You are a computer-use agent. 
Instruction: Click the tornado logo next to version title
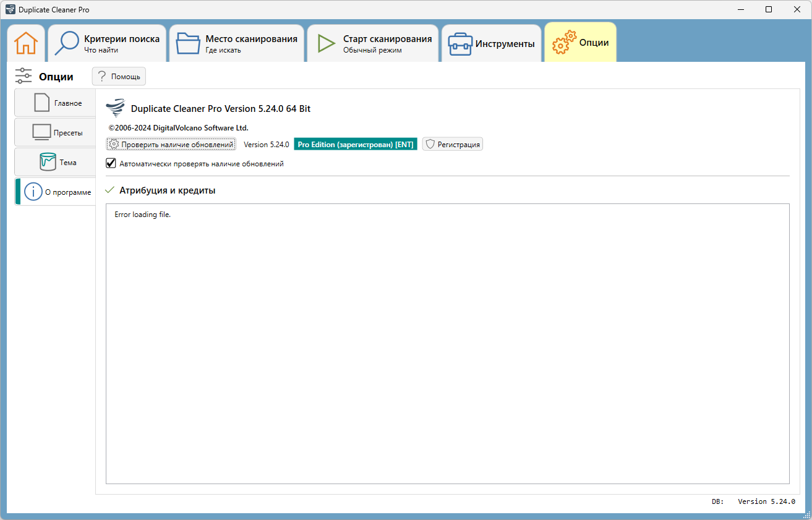(115, 108)
